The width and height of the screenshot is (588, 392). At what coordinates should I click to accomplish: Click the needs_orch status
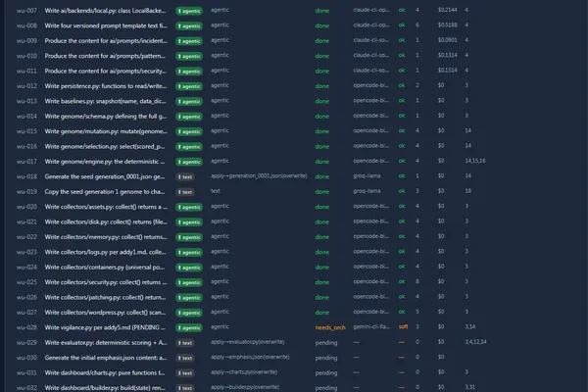330,327
